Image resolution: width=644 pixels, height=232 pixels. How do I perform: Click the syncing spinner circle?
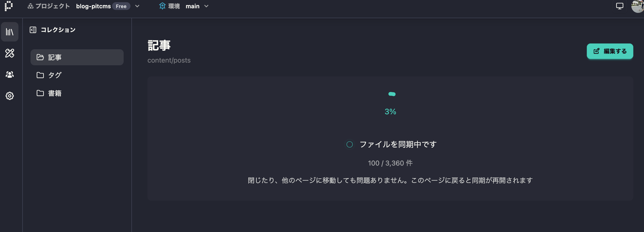click(x=349, y=144)
